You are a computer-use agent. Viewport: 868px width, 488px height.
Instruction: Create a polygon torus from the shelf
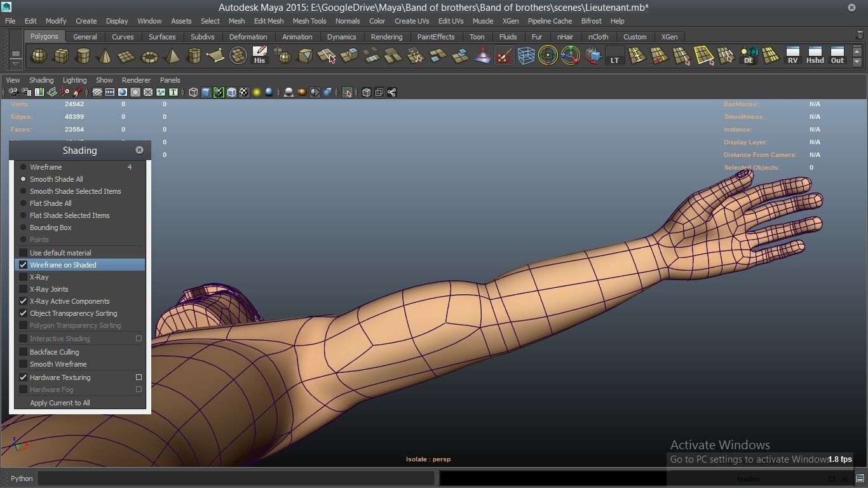(149, 57)
